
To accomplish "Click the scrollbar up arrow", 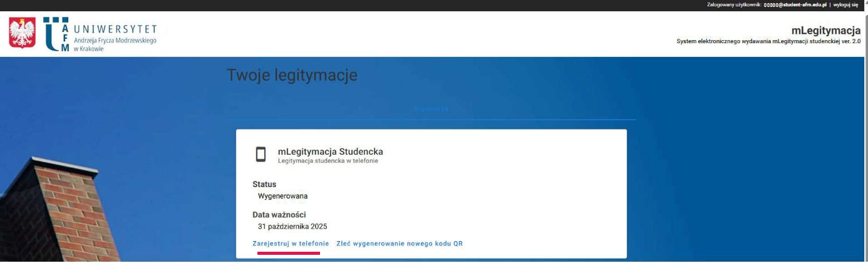I will (x=865, y=3).
